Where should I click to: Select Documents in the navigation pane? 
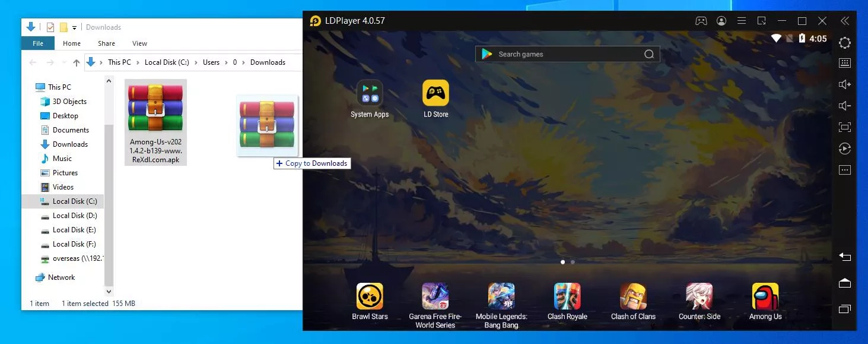point(71,130)
